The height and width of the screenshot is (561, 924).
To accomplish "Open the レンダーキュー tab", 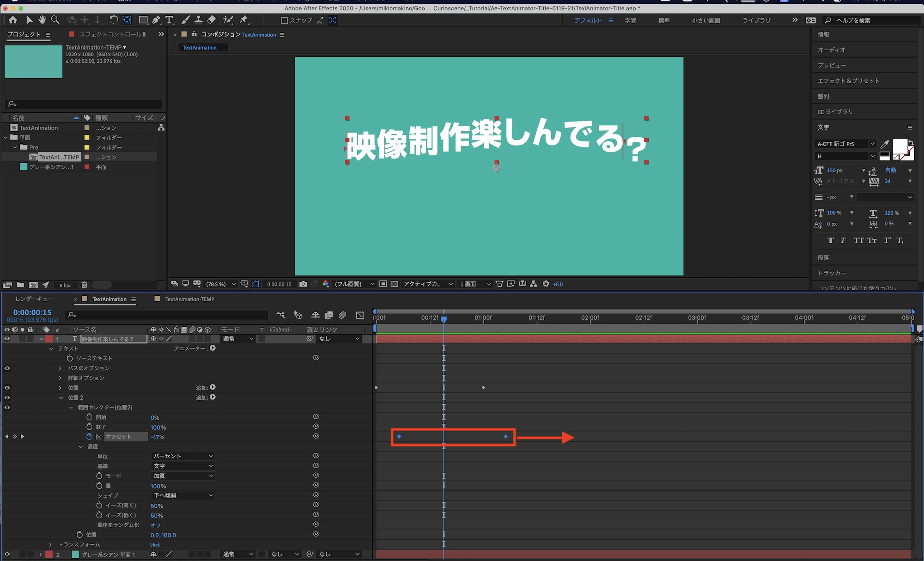I will pos(34,299).
